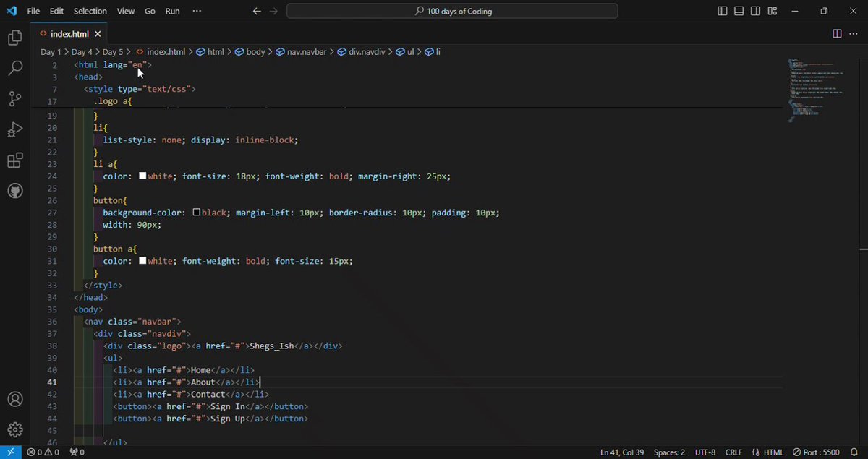Click the Port : 5500 Live Server item
This screenshot has height=459, width=868.
coord(816,452)
